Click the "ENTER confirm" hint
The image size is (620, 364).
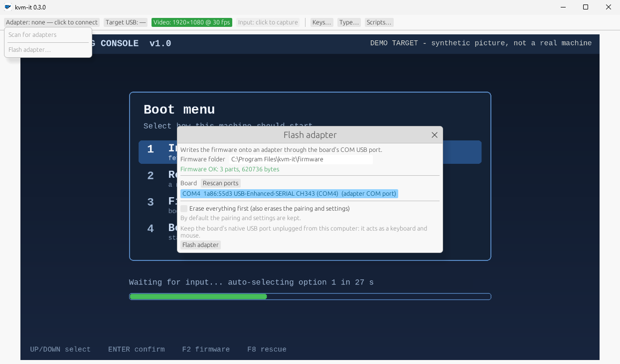click(x=137, y=350)
